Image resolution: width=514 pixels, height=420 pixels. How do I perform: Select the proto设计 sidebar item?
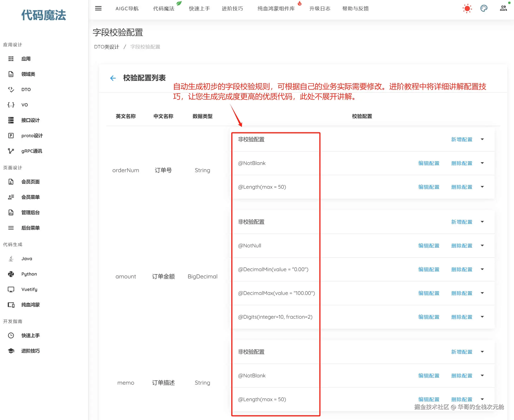[x=32, y=136]
